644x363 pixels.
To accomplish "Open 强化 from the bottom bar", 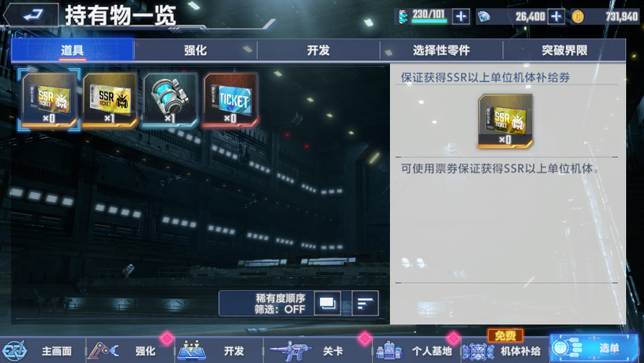I will tap(130, 351).
